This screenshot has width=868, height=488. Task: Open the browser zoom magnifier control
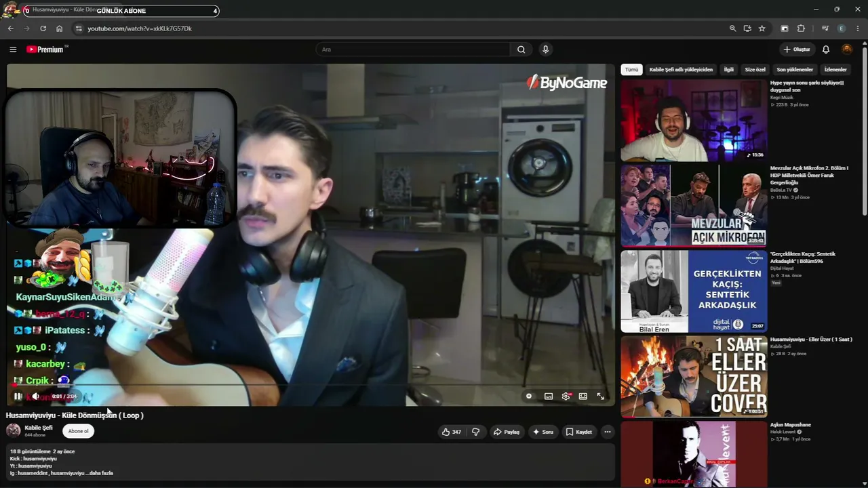pyautogui.click(x=732, y=28)
